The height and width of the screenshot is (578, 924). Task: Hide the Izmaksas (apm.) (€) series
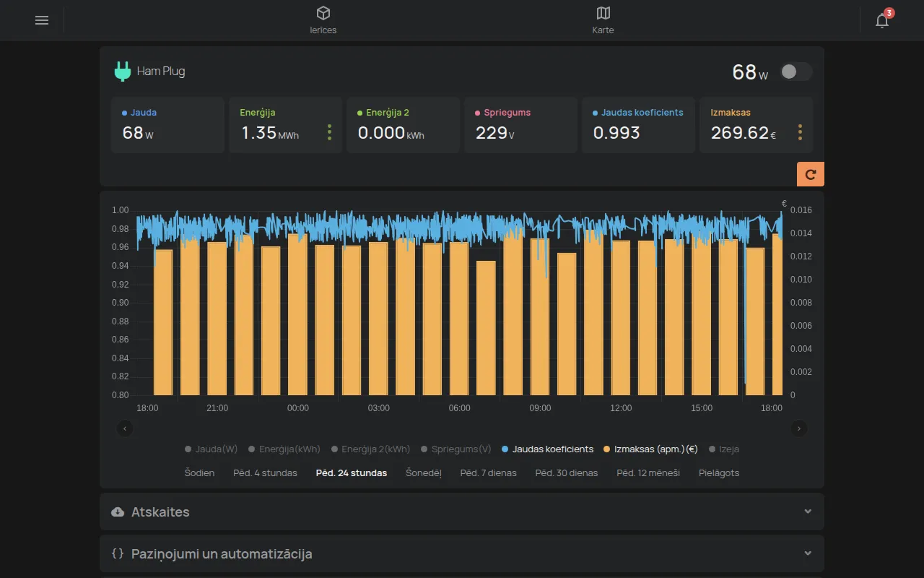(650, 449)
